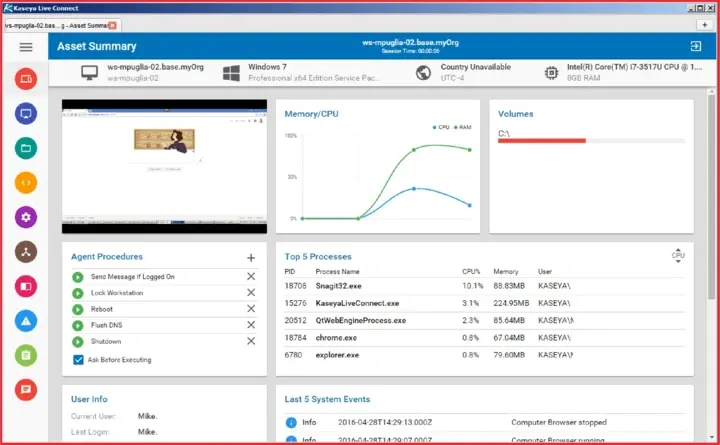The image size is (720, 445).
Task: Toggle CPU legend in Memory/CPU chart
Action: point(441,127)
